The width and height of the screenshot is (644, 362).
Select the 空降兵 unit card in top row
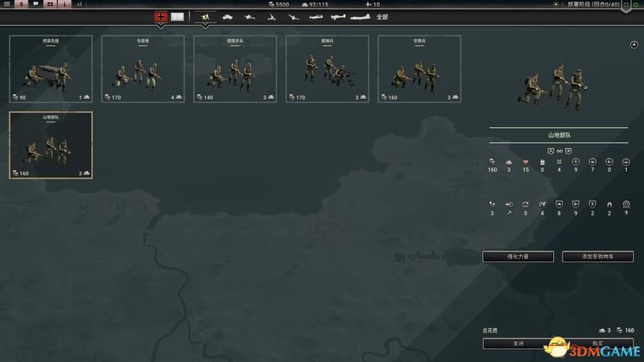(x=419, y=69)
